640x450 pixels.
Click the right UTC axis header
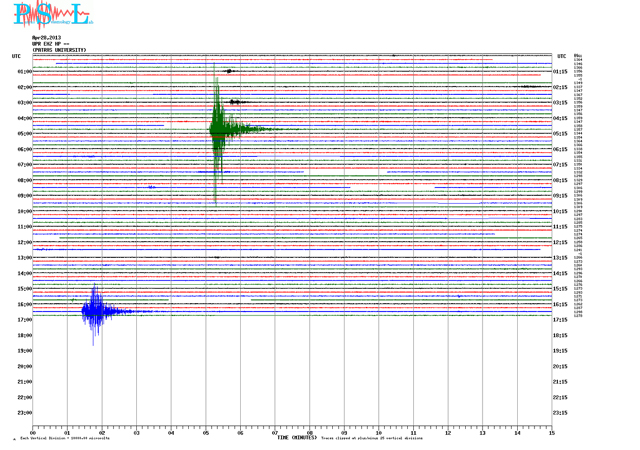pos(561,56)
